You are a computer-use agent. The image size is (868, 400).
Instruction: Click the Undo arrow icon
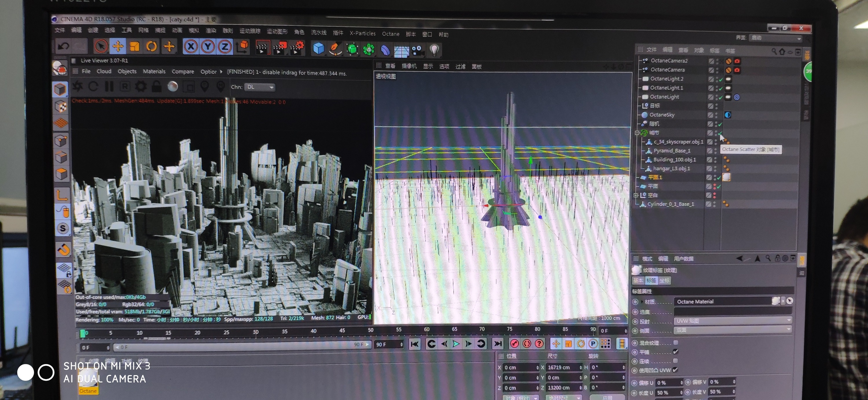[x=63, y=46]
